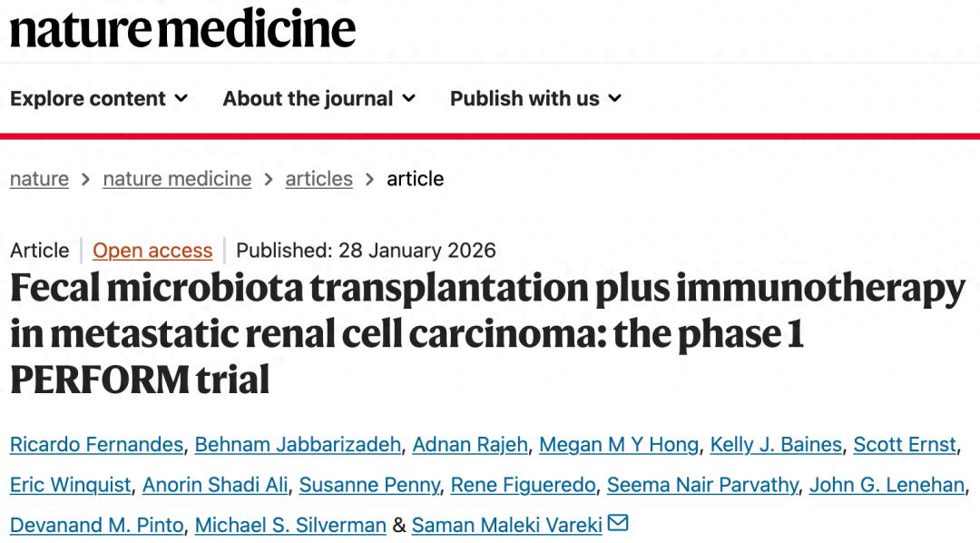
Task: Click Scott Ernst author link
Action: click(904, 445)
